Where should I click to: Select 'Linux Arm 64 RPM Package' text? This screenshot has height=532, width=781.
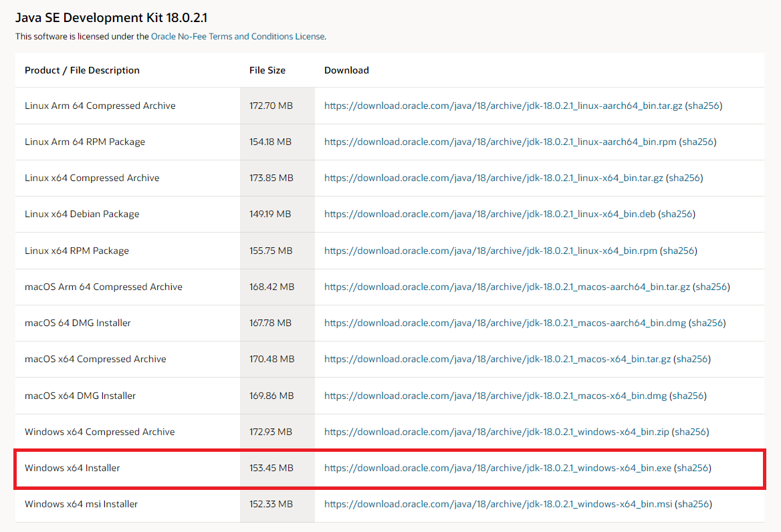[85, 142]
